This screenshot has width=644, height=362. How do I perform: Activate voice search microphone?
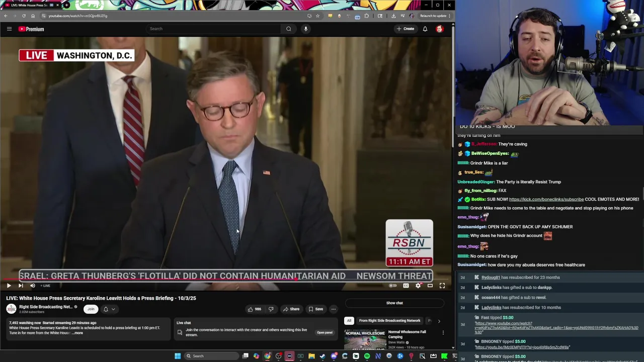click(305, 29)
